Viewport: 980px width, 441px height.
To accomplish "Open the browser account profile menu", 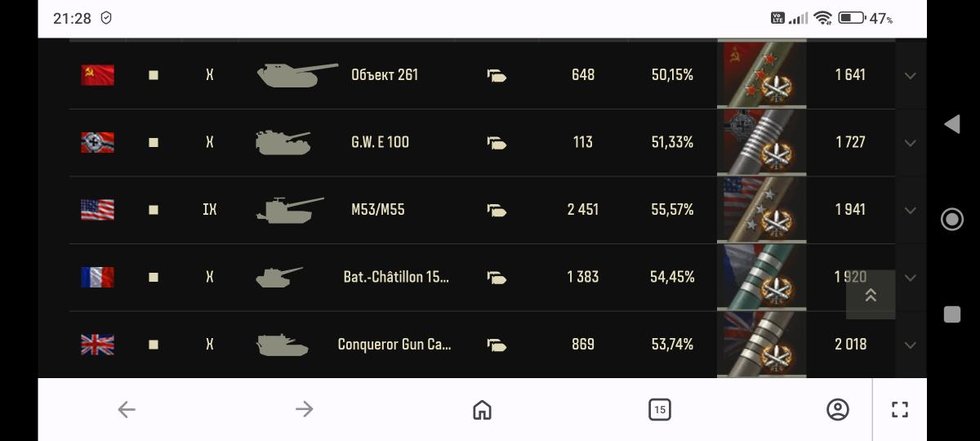I will 837,409.
